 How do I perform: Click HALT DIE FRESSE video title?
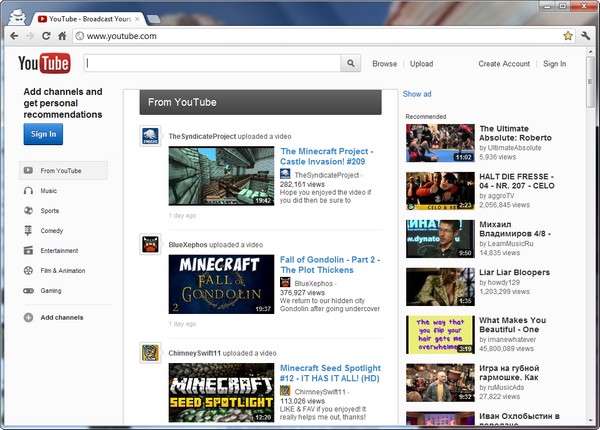tap(517, 181)
